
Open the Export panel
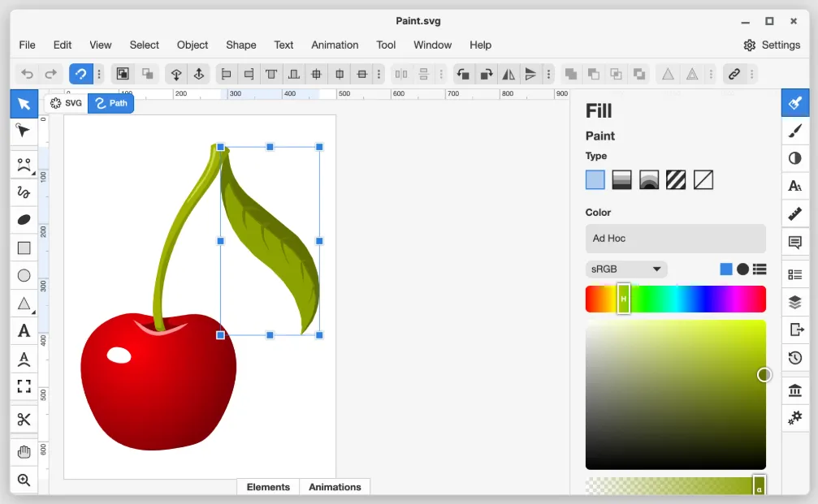point(795,330)
